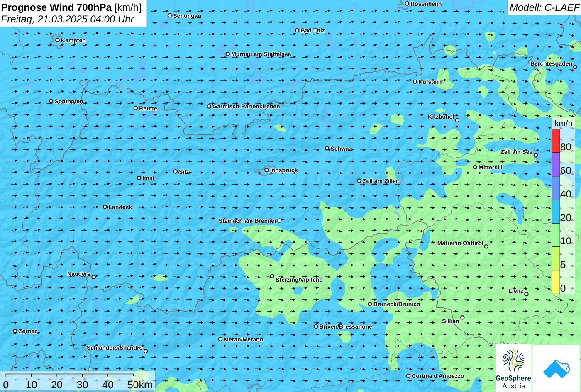Click the Sillian city marker
The image size is (581, 392).
pos(462,318)
